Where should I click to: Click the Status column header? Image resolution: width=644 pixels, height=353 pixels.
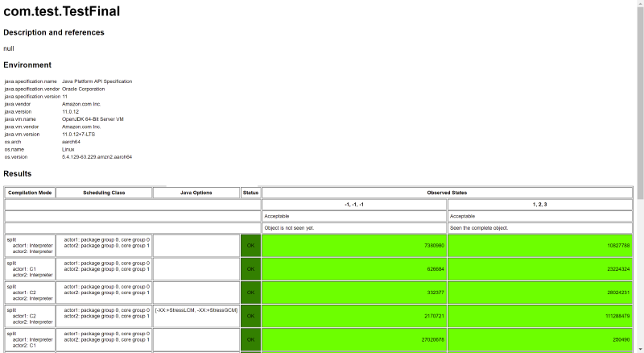click(250, 193)
